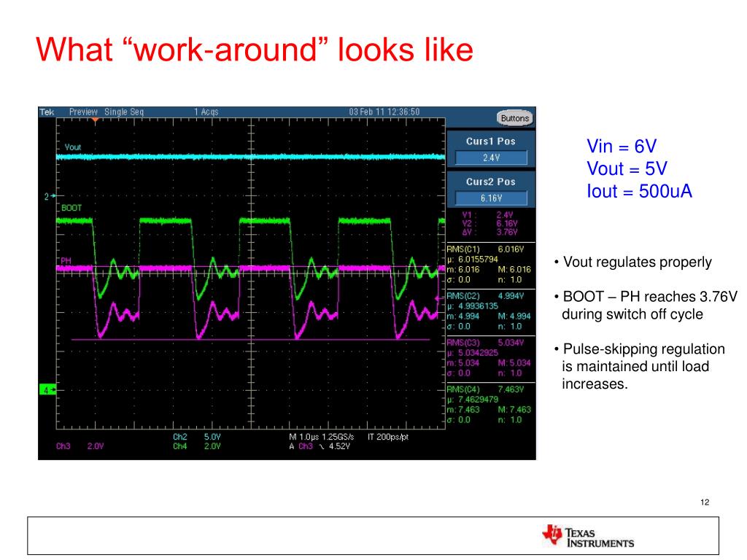Click the RMS(C3) 5.034V measurement
This screenshot has width=747, height=560.
[x=485, y=343]
